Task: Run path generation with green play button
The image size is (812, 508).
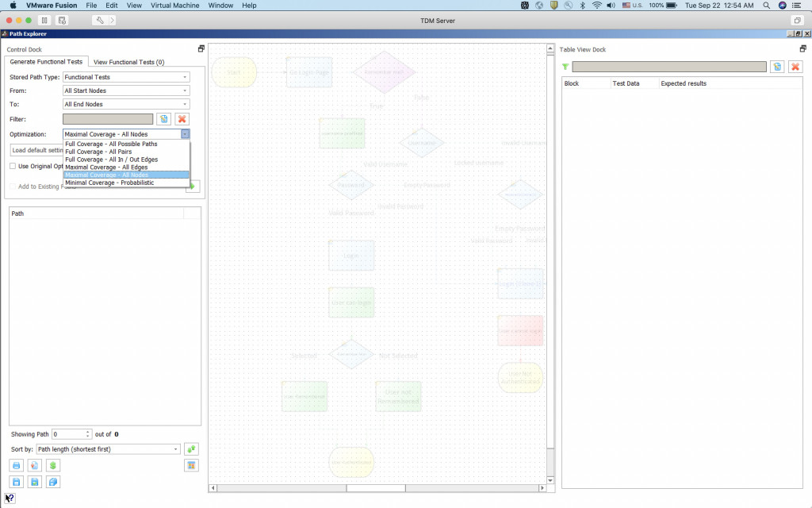Action: click(193, 186)
